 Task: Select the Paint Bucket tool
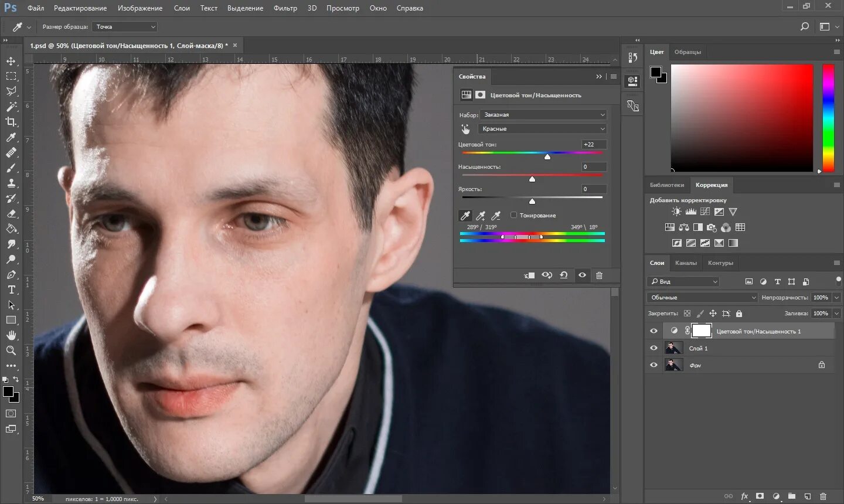[x=11, y=229]
